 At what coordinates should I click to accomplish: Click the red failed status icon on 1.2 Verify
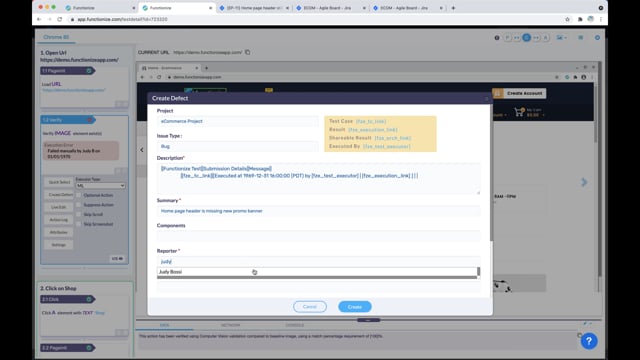click(x=89, y=120)
